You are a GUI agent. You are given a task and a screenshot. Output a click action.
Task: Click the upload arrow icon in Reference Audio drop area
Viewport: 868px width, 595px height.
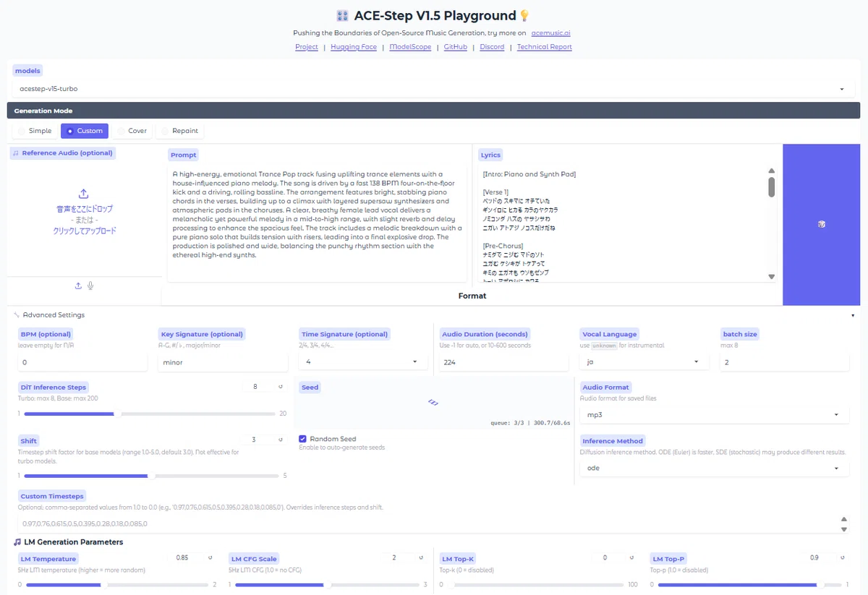[x=84, y=194]
